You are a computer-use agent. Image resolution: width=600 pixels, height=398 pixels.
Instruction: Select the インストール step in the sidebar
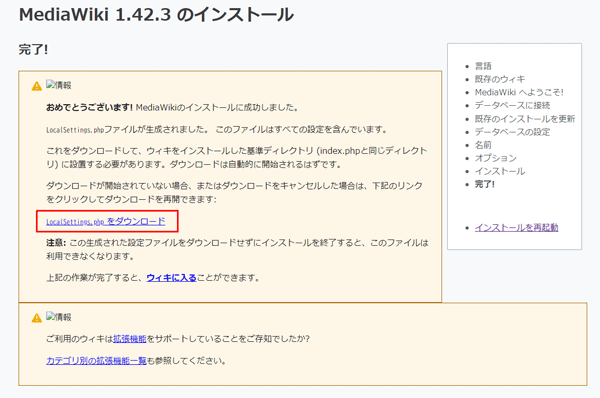pyautogui.click(x=500, y=171)
